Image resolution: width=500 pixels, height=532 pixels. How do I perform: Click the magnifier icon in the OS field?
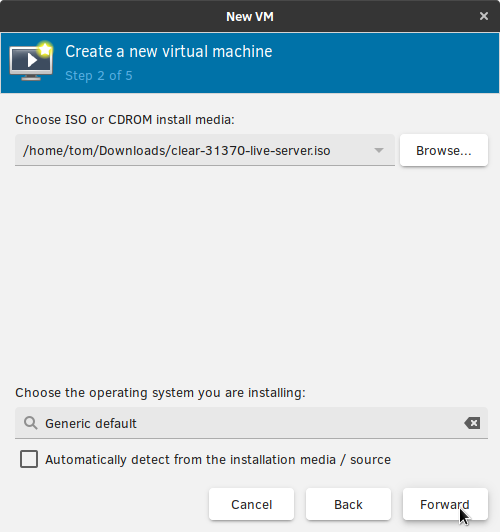31,423
